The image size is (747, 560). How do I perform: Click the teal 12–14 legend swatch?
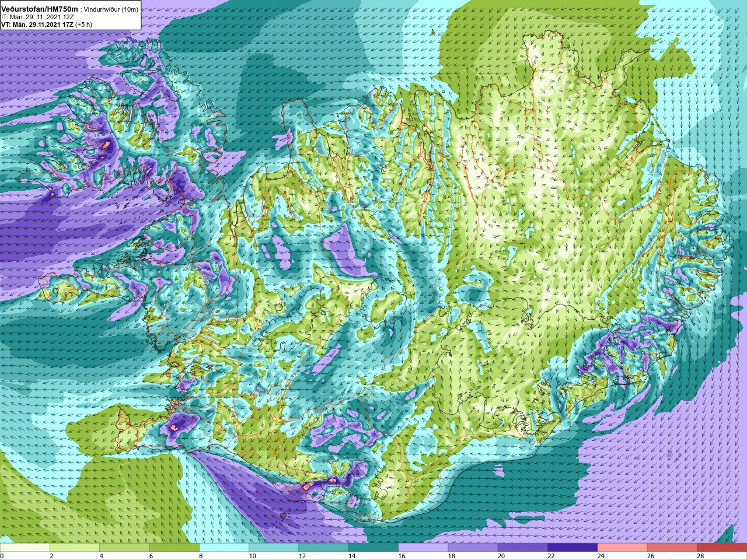tap(324, 548)
